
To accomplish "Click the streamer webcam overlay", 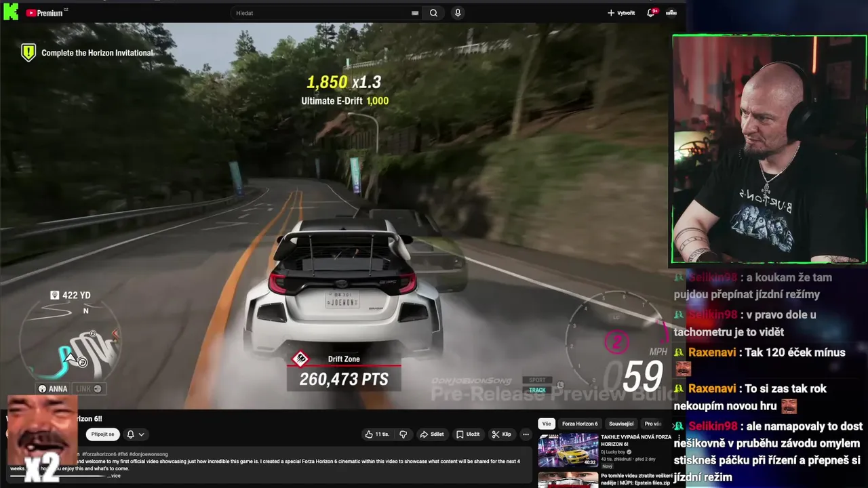I will point(770,149).
